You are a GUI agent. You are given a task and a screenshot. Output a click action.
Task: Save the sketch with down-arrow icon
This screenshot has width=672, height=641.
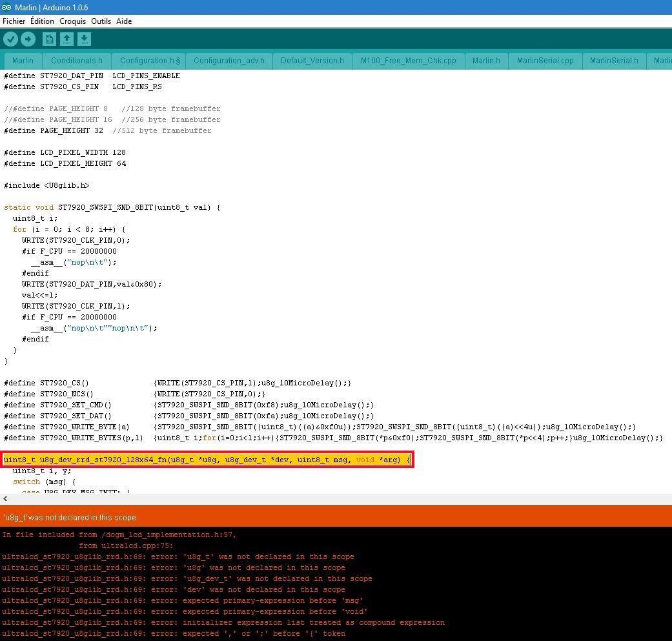tap(84, 39)
